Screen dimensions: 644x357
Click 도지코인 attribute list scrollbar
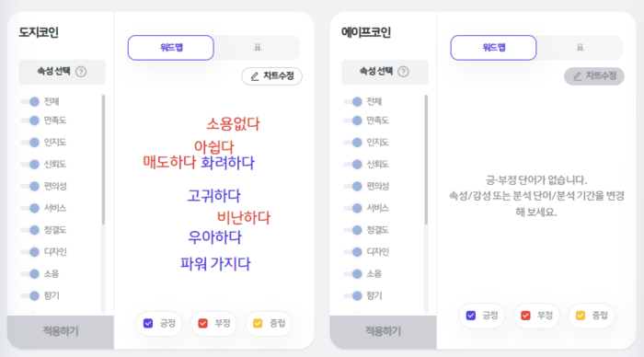(103, 159)
